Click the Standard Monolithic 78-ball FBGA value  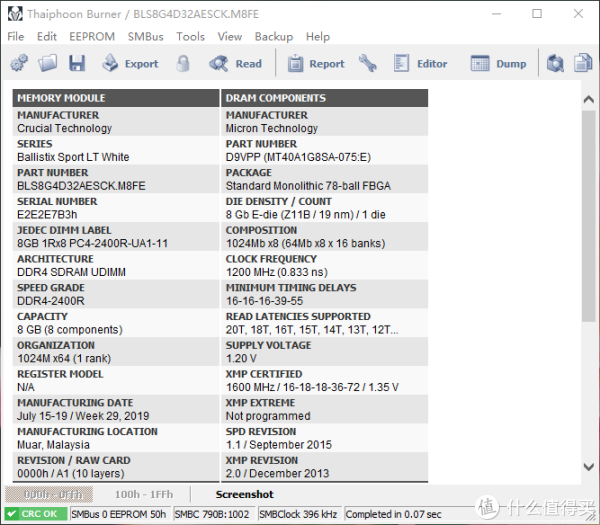click(x=308, y=186)
